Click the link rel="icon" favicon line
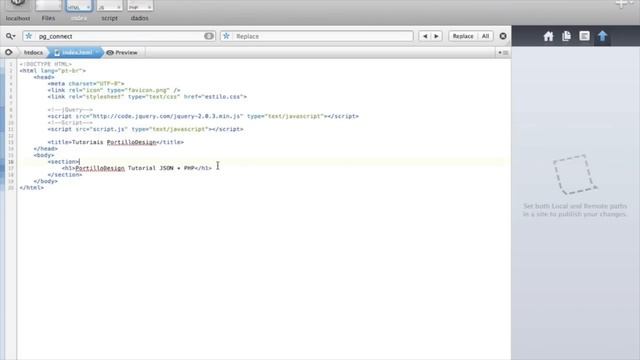 point(114,90)
